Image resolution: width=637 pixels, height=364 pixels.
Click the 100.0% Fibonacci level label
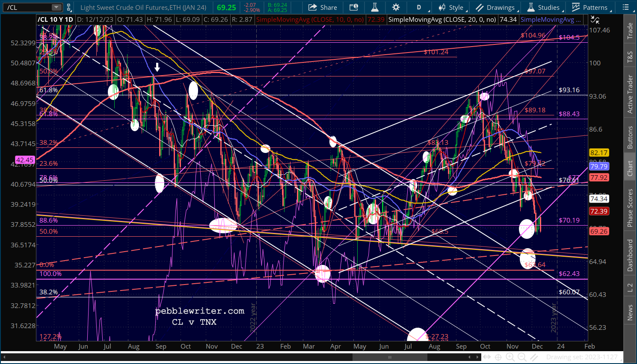point(50,273)
